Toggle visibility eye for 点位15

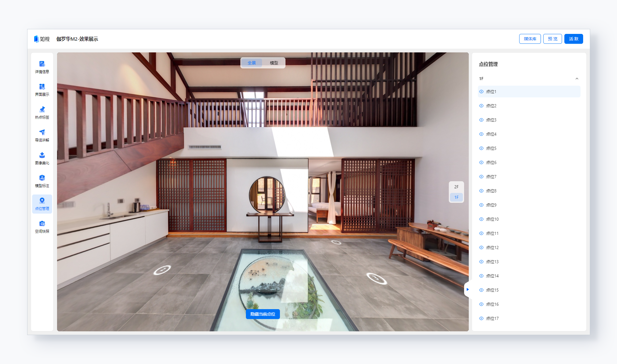point(481,290)
